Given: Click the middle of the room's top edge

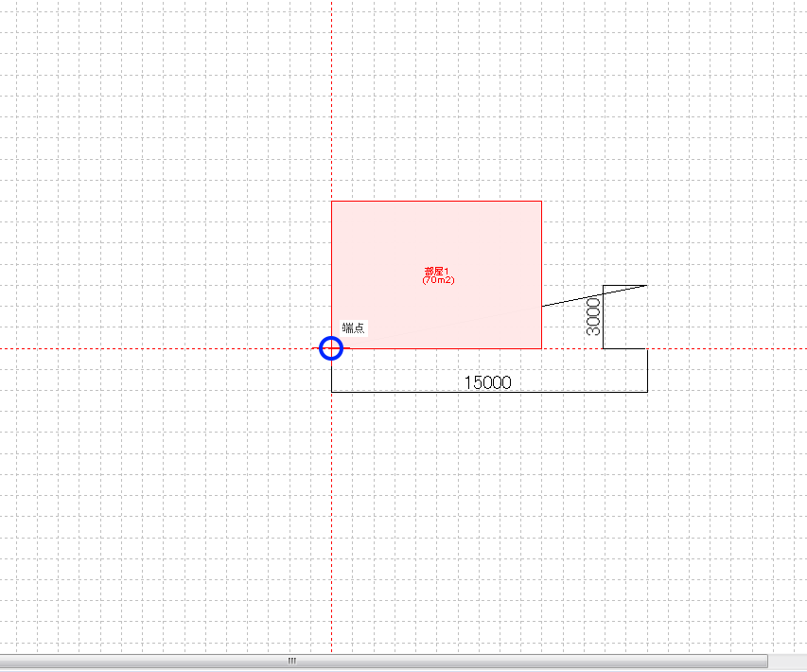Looking at the screenshot, I should (x=436, y=202).
